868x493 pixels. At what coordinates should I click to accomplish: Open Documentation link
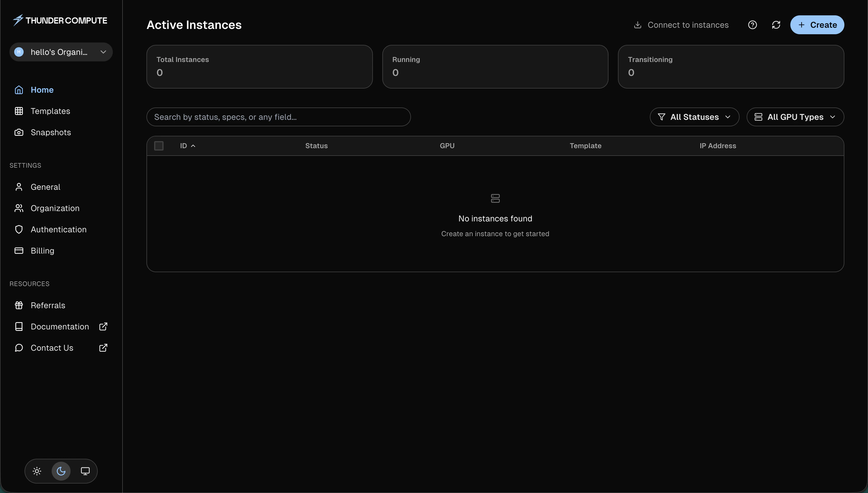(61, 327)
